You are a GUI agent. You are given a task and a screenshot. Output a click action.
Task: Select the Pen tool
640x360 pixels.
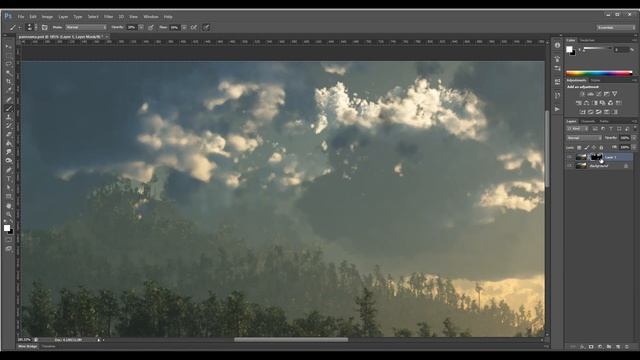pyautogui.click(x=9, y=170)
